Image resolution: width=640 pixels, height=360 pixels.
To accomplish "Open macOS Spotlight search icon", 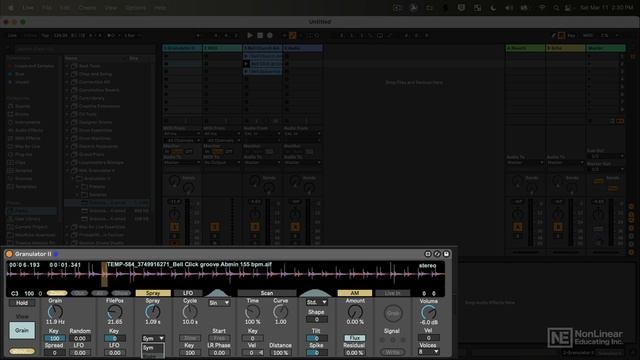I will pyautogui.click(x=556, y=8).
